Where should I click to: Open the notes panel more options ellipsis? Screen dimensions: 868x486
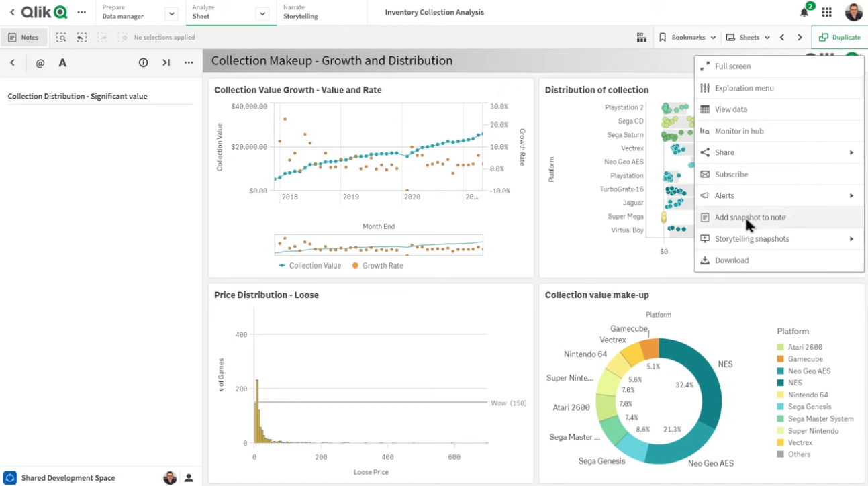tap(189, 63)
